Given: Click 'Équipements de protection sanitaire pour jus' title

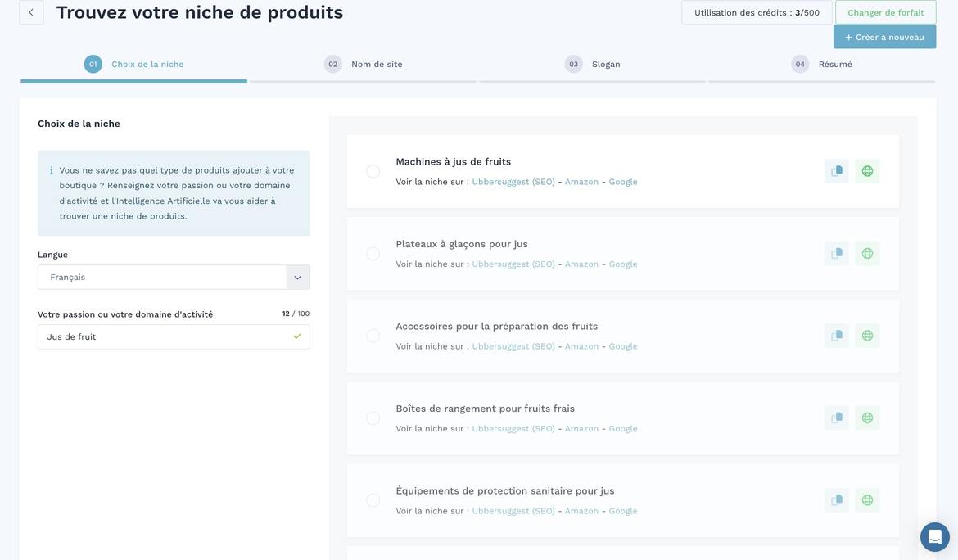Looking at the screenshot, I should click(x=505, y=491).
